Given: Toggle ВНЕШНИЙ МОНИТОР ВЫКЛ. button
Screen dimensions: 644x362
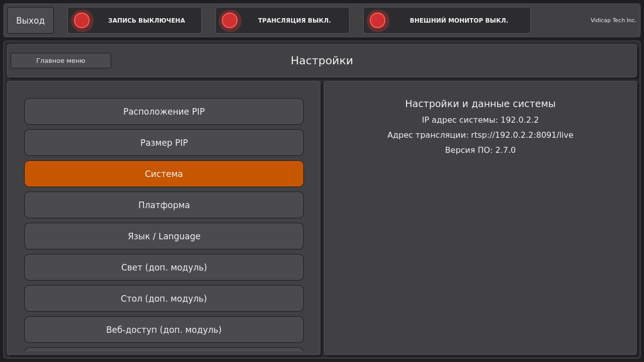Looking at the screenshot, I should [x=447, y=21].
